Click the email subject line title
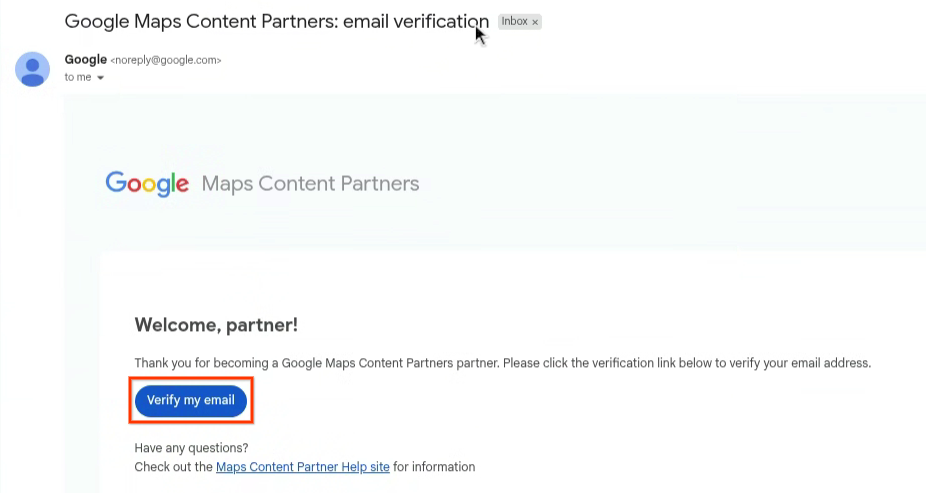Image resolution: width=926 pixels, height=493 pixels. tap(276, 21)
